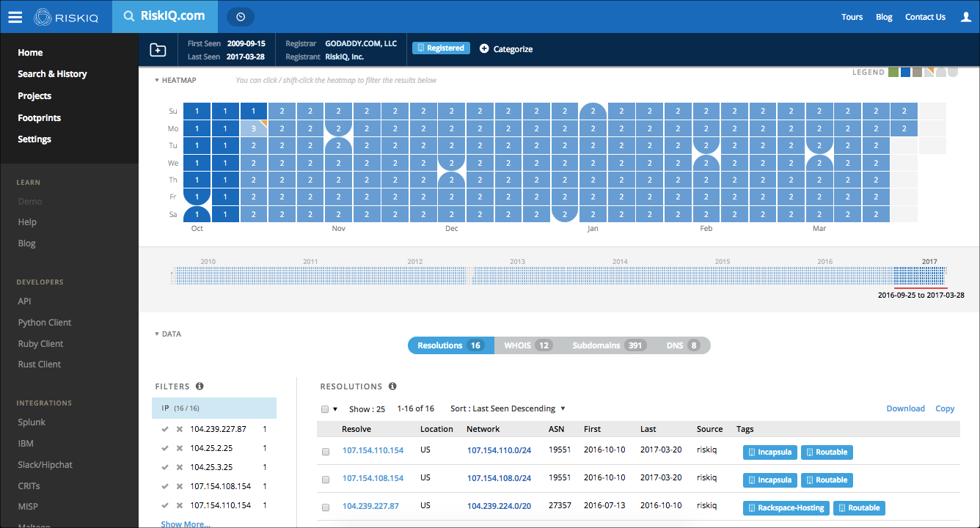Select the IP (16 / 16) filter header
The height and width of the screenshot is (528, 980).
tap(214, 408)
